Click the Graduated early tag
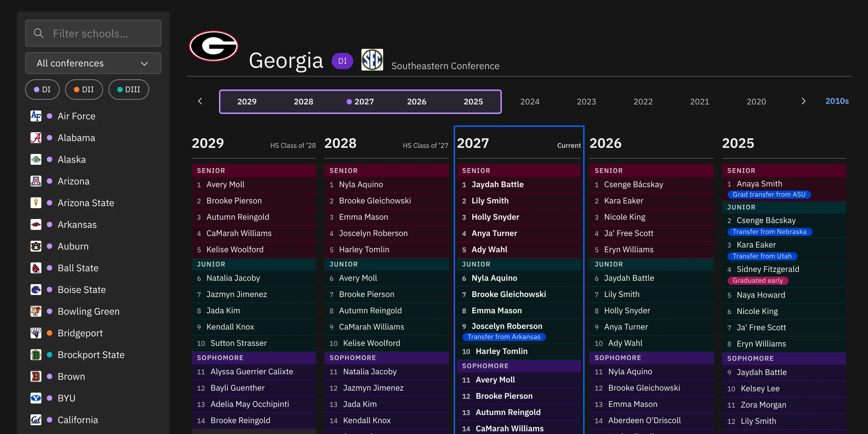Viewport: 868px width, 434px height. point(758,280)
